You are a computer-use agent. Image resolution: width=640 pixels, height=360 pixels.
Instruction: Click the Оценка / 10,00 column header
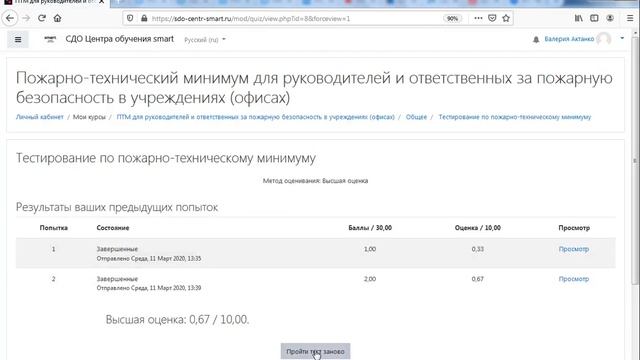coord(478,228)
